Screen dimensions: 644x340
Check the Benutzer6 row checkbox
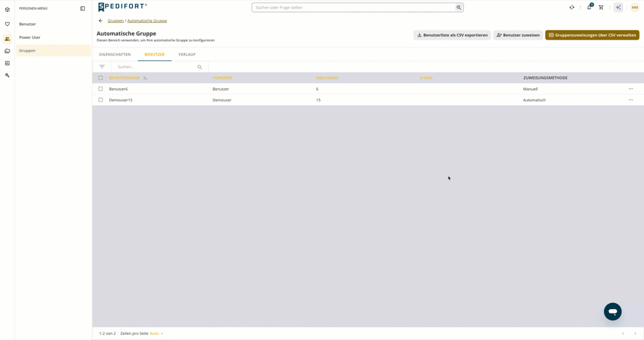(100, 89)
